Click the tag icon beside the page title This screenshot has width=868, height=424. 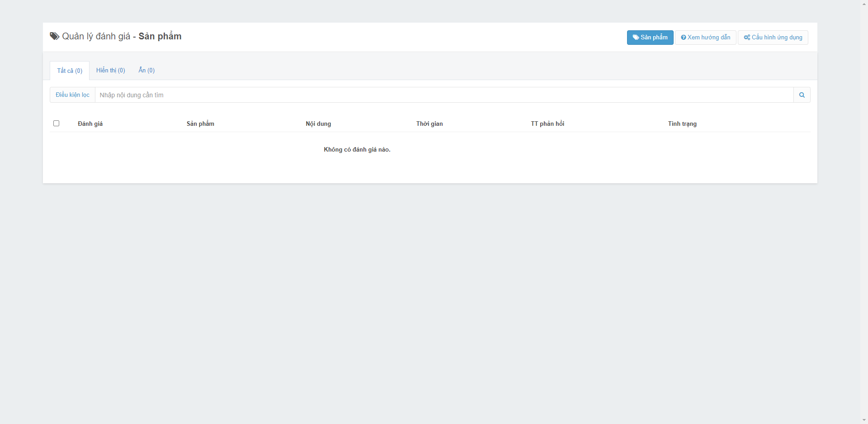pyautogui.click(x=54, y=36)
